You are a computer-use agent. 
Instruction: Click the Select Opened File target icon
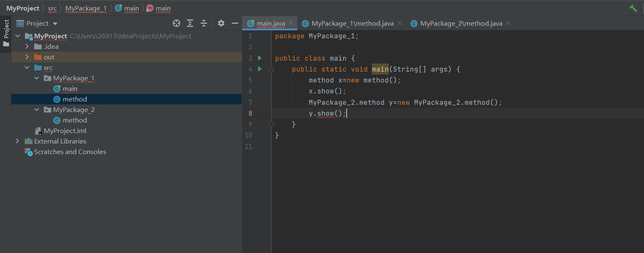(176, 23)
